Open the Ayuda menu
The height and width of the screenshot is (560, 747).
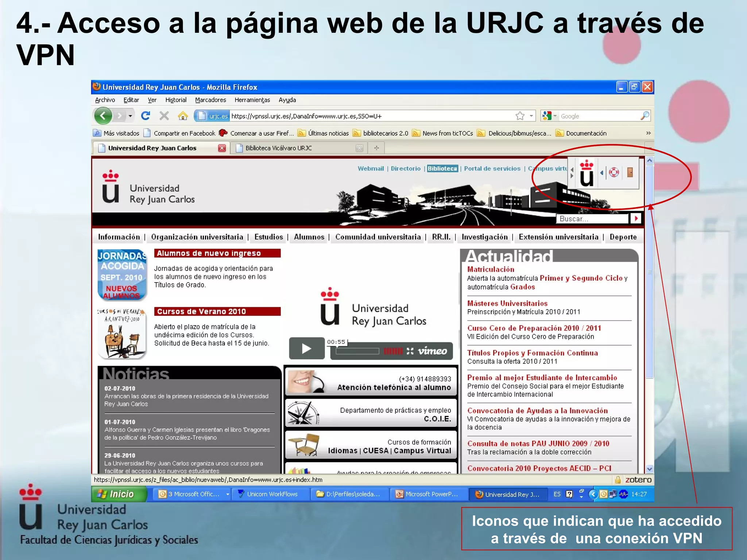[287, 100]
